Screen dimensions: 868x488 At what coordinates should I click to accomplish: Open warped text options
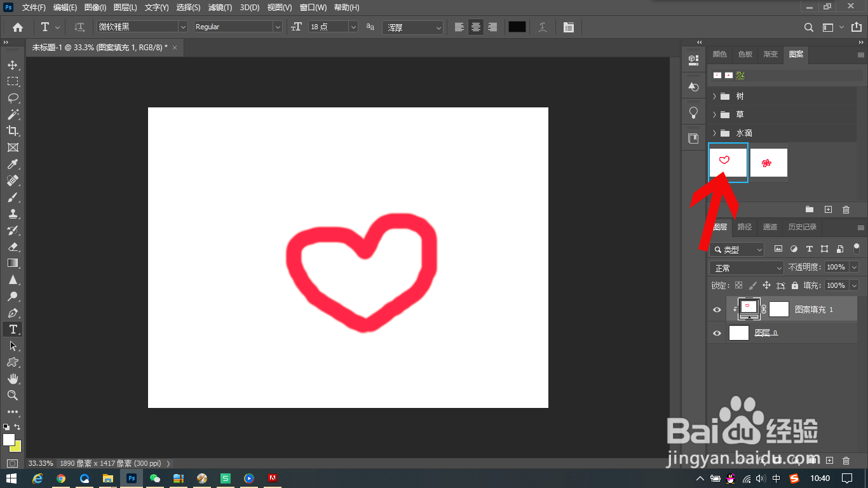[543, 27]
